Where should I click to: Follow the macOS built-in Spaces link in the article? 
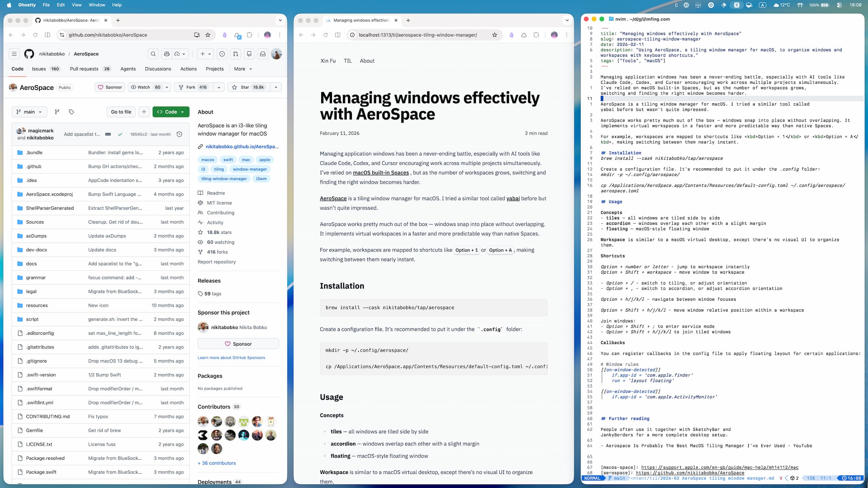(x=380, y=172)
